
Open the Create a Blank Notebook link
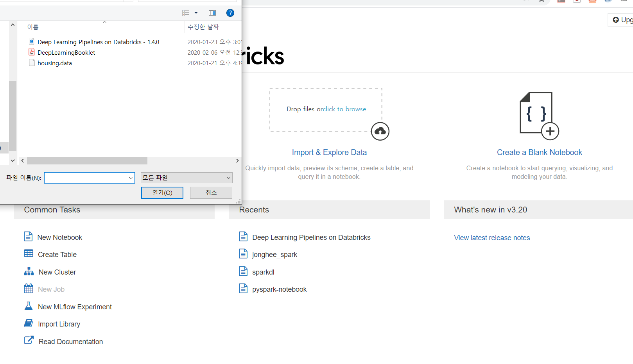[x=540, y=152]
